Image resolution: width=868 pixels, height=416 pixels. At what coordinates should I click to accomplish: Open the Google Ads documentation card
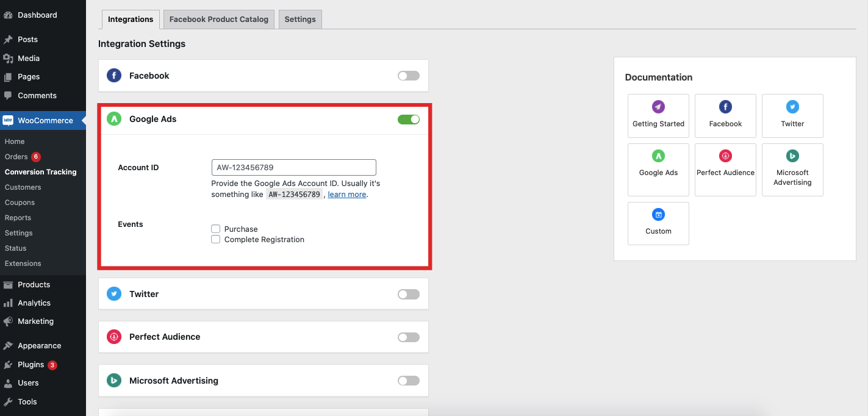pos(658,169)
